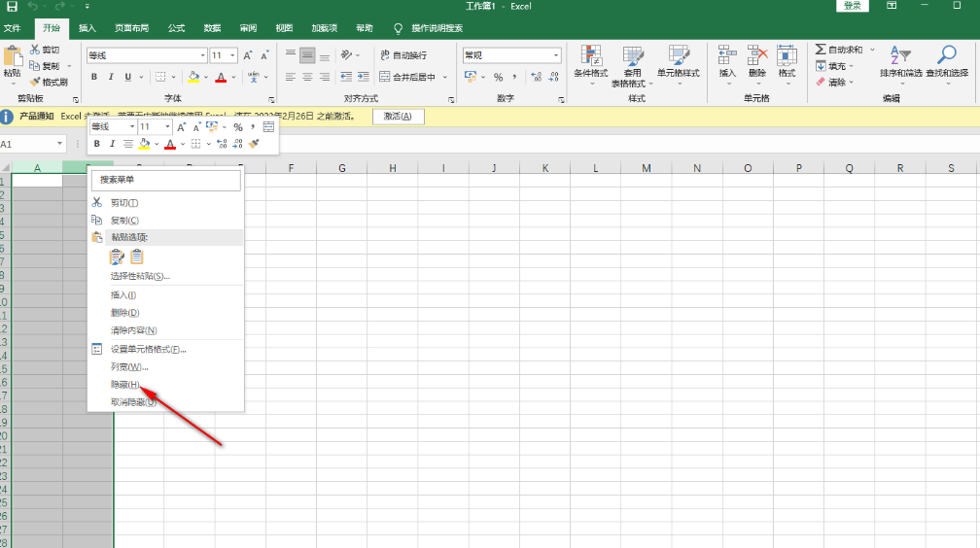The width and height of the screenshot is (980, 548).
Task: Click the AutoSum (自动求和) sigma icon
Action: pos(822,50)
